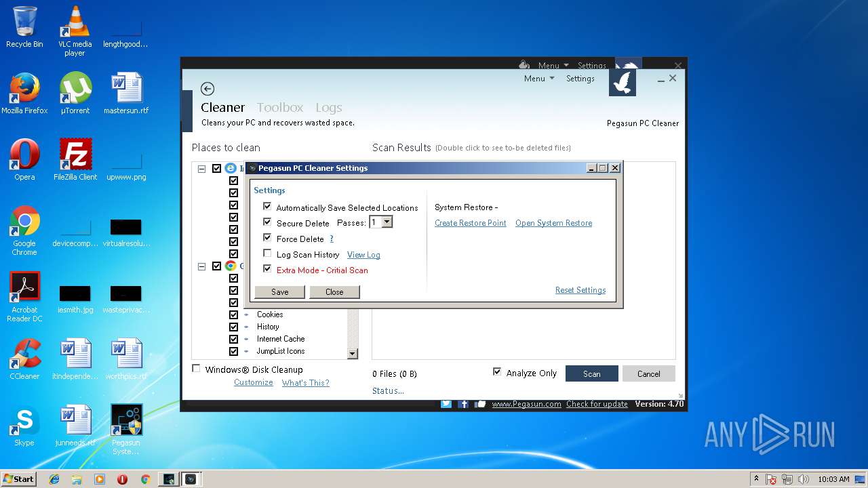This screenshot has height=488, width=868.
Task: Open View Log link
Action: pos(363,255)
